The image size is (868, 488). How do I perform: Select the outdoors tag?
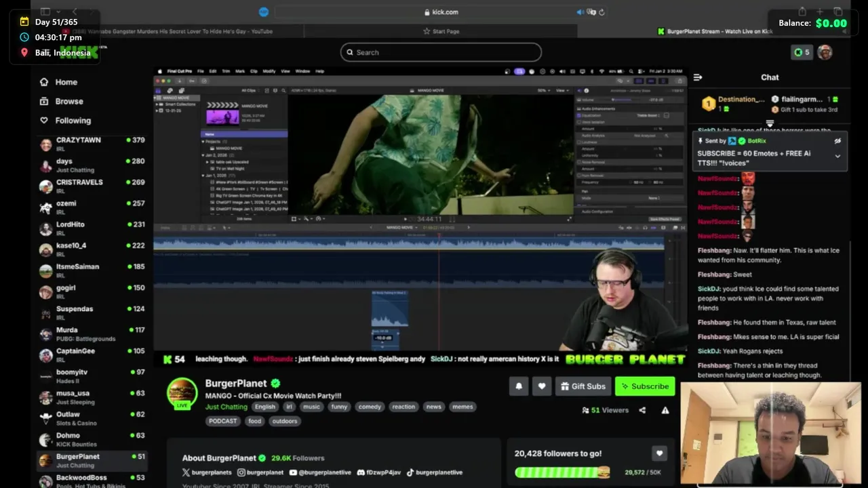[x=285, y=421]
